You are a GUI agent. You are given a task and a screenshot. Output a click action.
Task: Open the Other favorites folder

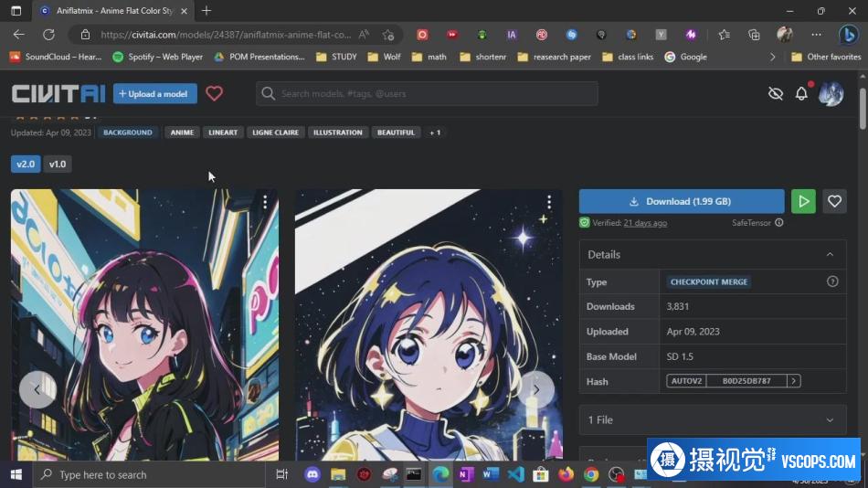click(827, 57)
